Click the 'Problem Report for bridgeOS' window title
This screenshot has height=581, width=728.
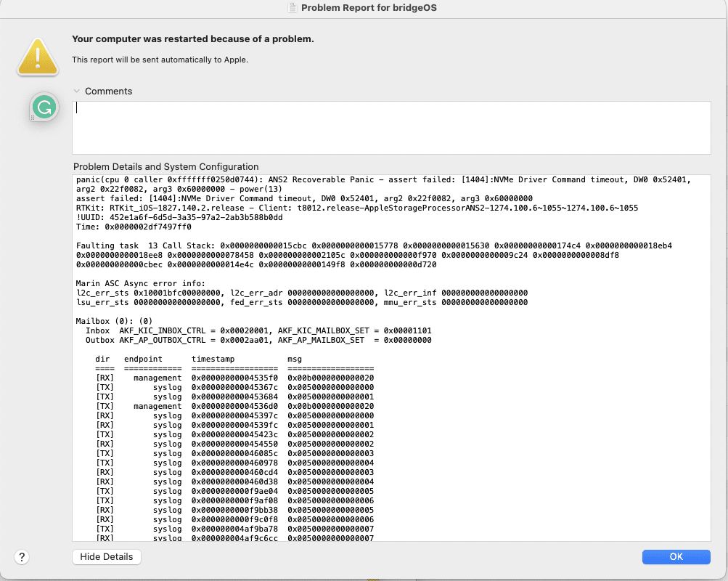pyautogui.click(x=369, y=7)
